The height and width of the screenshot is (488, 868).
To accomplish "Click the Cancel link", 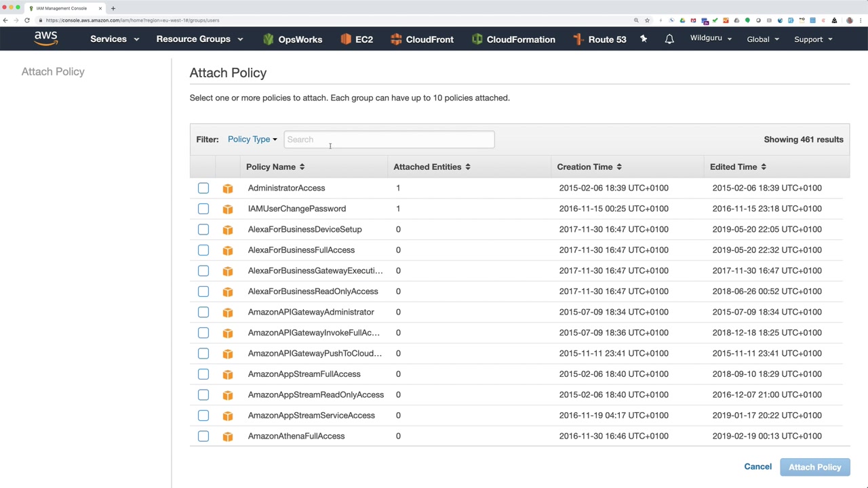I will 757,467.
